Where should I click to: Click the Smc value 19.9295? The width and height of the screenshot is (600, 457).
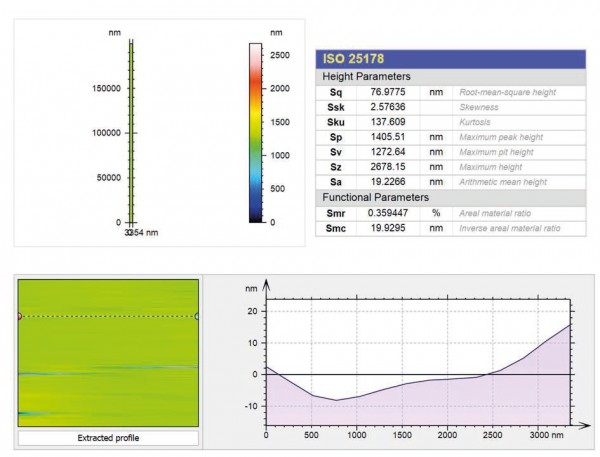(x=390, y=229)
